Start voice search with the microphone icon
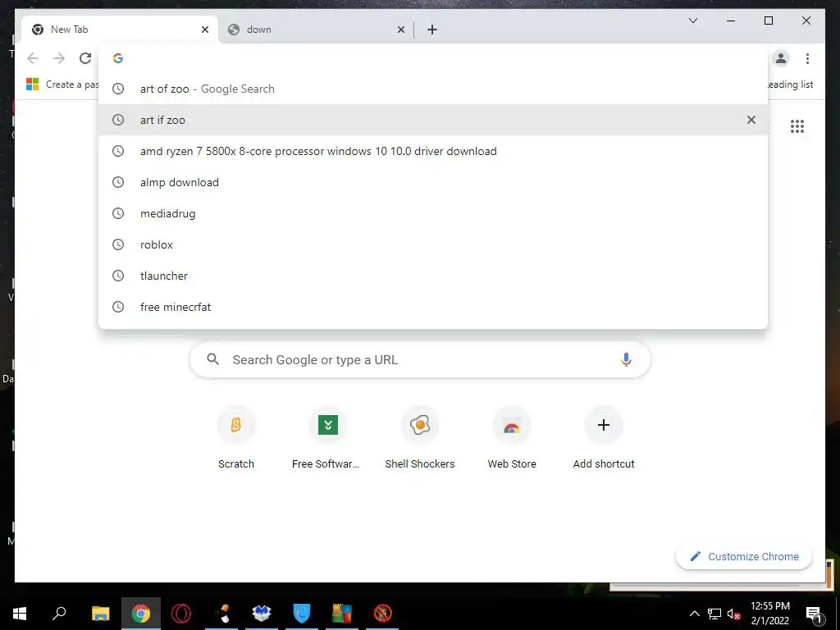The image size is (840, 630). click(626, 360)
